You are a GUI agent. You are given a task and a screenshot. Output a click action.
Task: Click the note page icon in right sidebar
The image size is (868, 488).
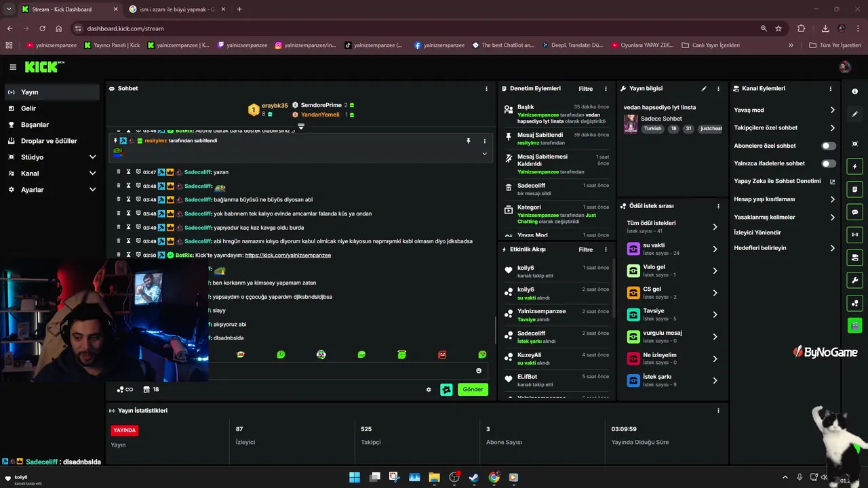point(854,189)
